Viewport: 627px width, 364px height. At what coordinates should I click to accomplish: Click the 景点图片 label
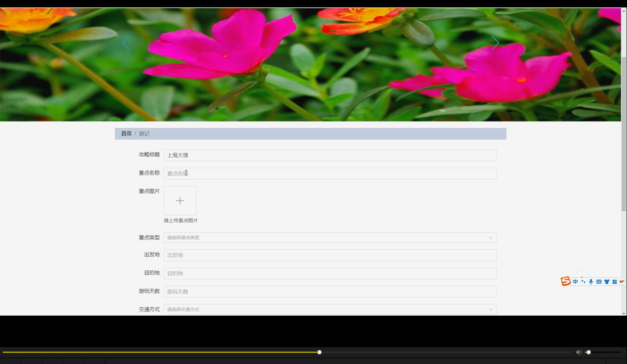pyautogui.click(x=149, y=191)
